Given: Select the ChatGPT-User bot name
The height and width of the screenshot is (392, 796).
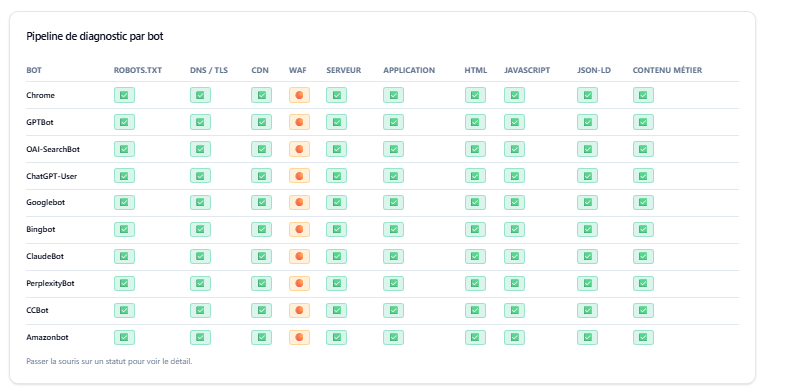Looking at the screenshot, I should point(52,176).
